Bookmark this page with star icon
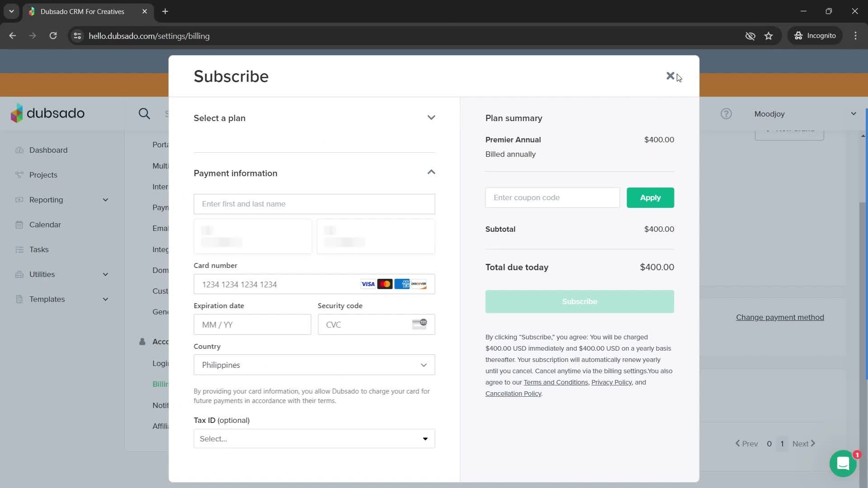 click(x=769, y=36)
